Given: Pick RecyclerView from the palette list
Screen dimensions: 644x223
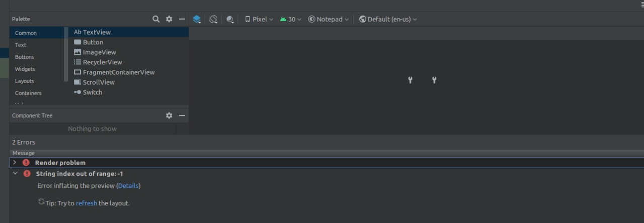Looking at the screenshot, I should pos(128,62).
